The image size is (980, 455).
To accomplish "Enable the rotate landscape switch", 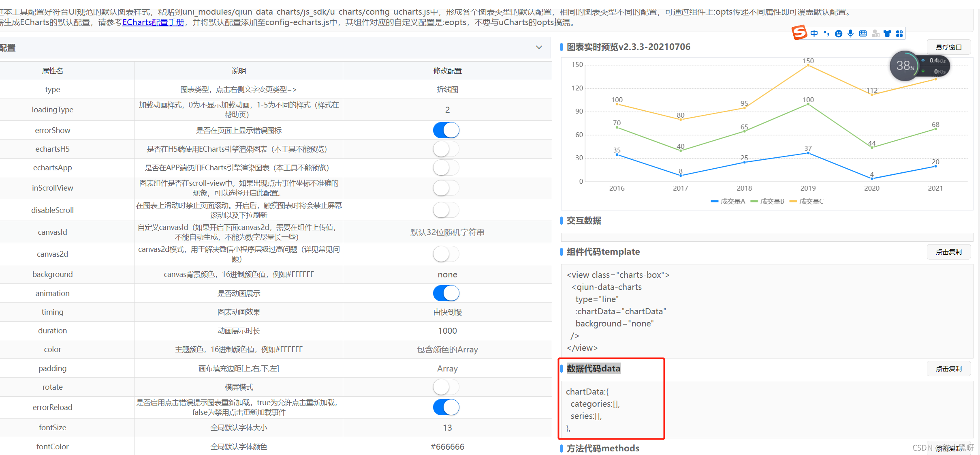I will tap(446, 387).
